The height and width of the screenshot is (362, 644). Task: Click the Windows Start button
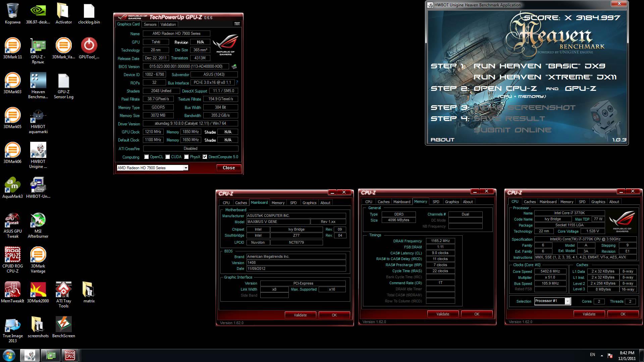(9, 355)
